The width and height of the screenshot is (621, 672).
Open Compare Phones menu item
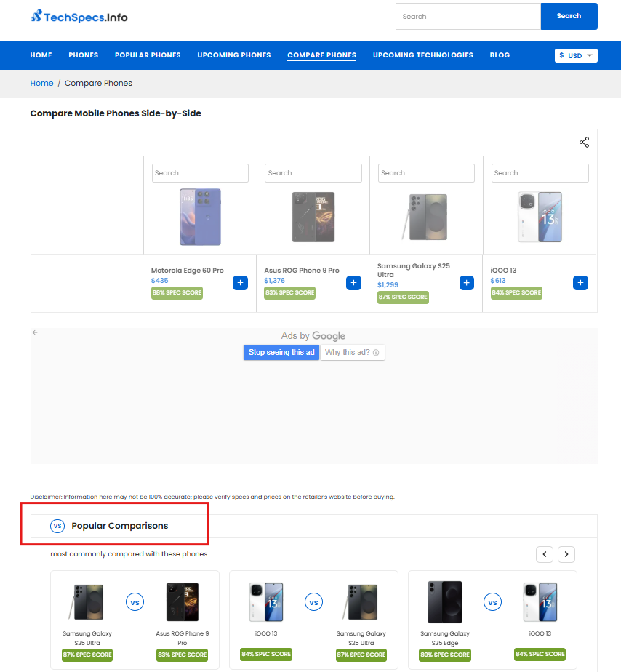pos(322,55)
